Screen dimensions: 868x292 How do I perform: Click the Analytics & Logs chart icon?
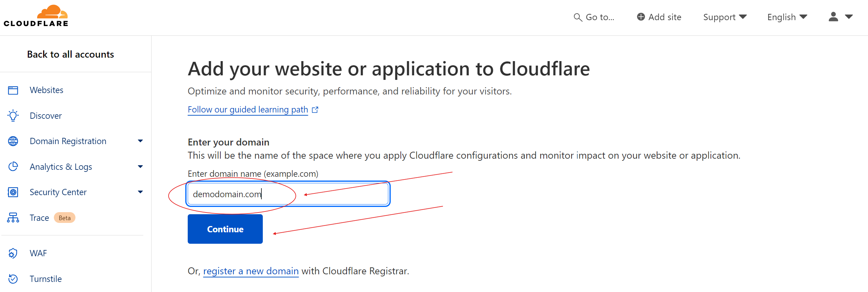(x=13, y=167)
